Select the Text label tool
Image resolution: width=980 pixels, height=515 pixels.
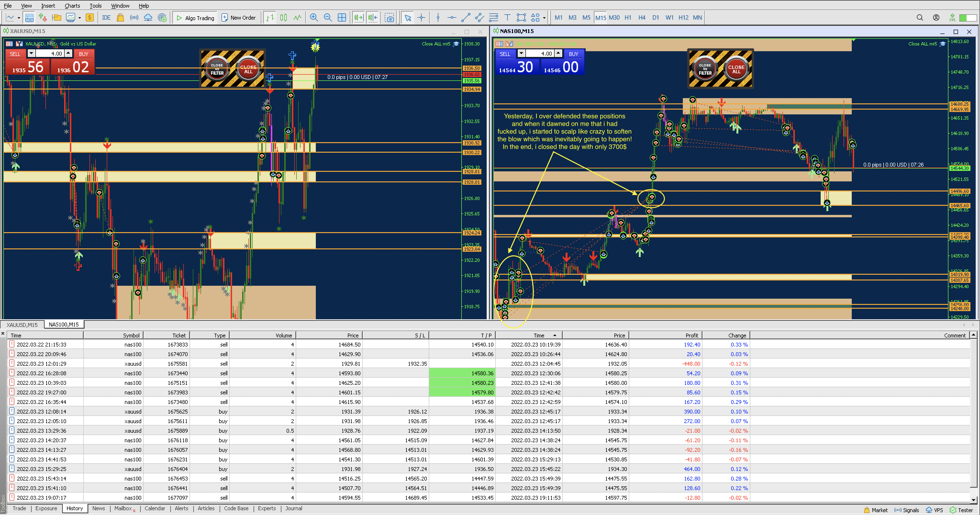507,17
